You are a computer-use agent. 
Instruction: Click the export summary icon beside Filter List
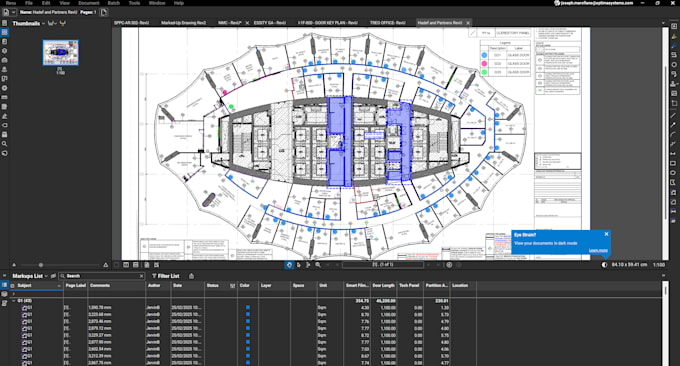pos(191,276)
